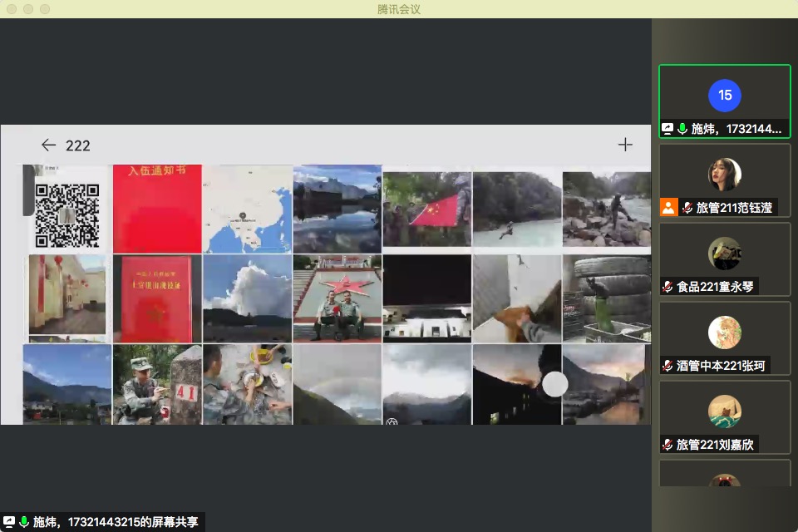Click the orange host icon beside 旅管211范钰滢

pos(668,208)
